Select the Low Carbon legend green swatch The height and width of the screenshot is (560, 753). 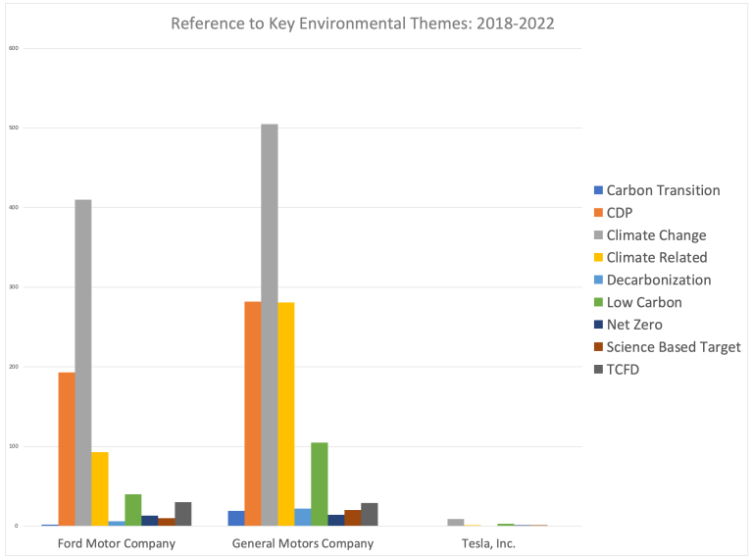[x=598, y=302]
